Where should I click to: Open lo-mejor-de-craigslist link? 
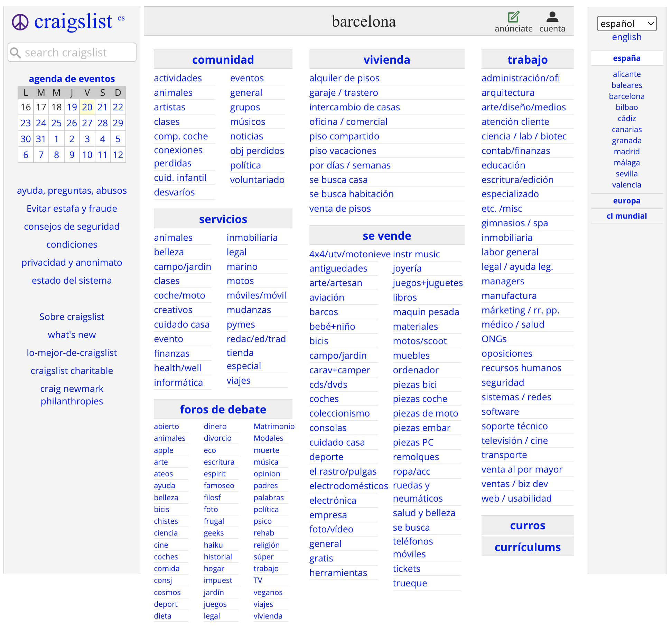tap(72, 353)
